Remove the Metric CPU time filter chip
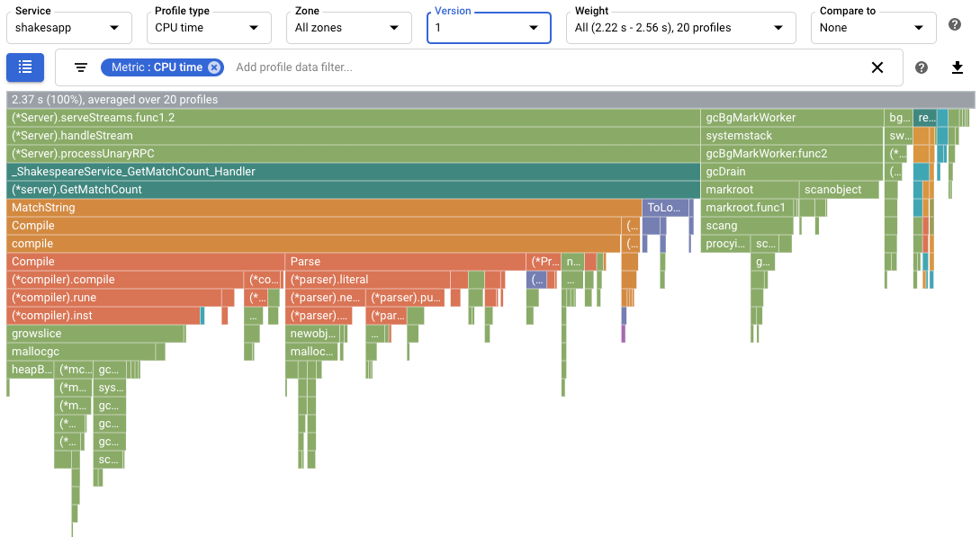Screen dimensions: 980x537 213,67
